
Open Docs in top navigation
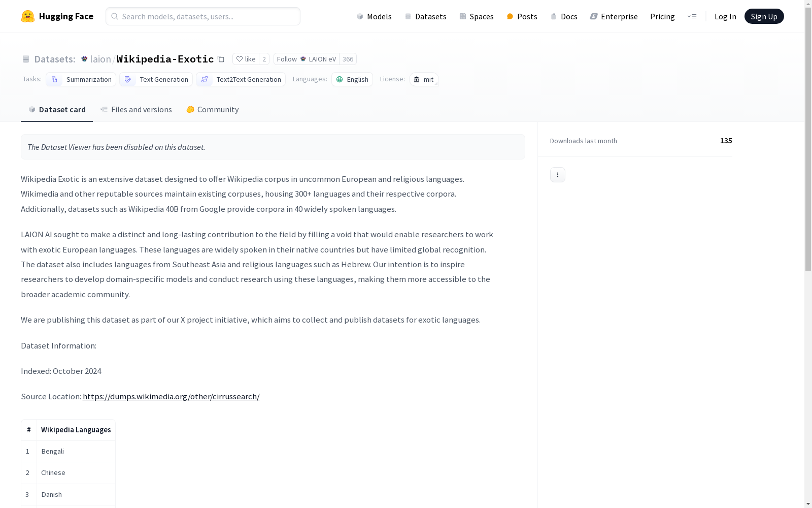564,16
